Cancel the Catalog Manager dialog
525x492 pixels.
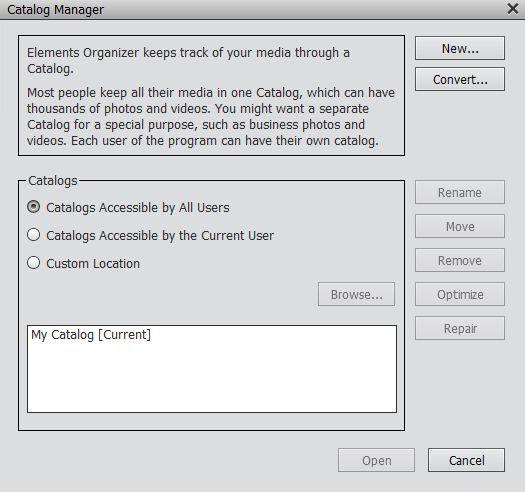pos(466,460)
